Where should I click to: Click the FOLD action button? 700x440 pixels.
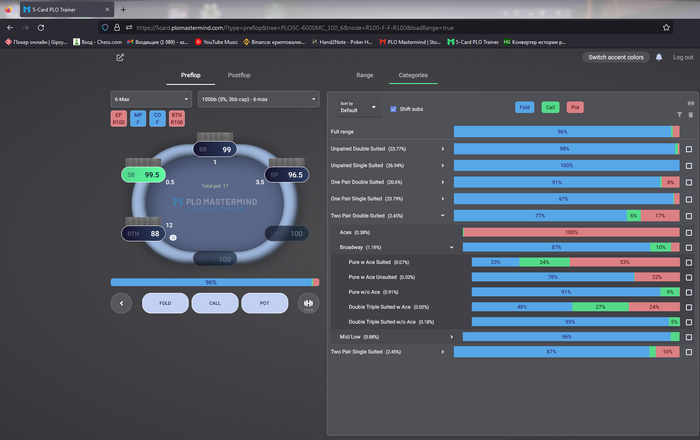[x=165, y=303]
